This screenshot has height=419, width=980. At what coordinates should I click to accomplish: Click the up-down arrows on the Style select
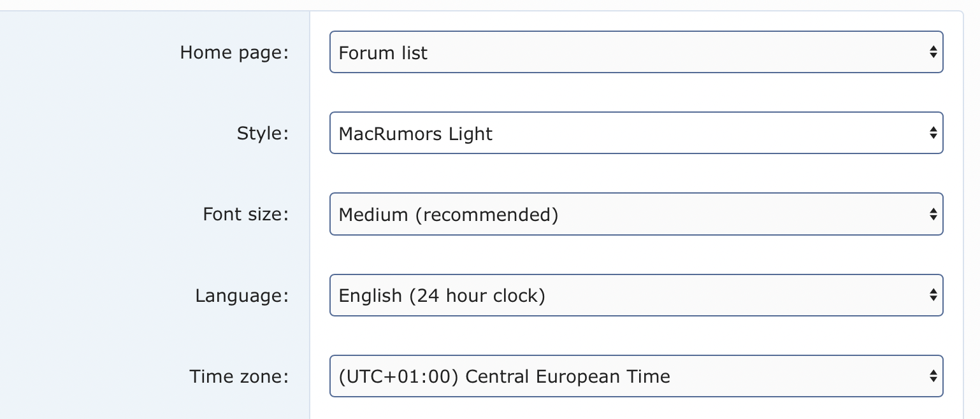point(933,133)
